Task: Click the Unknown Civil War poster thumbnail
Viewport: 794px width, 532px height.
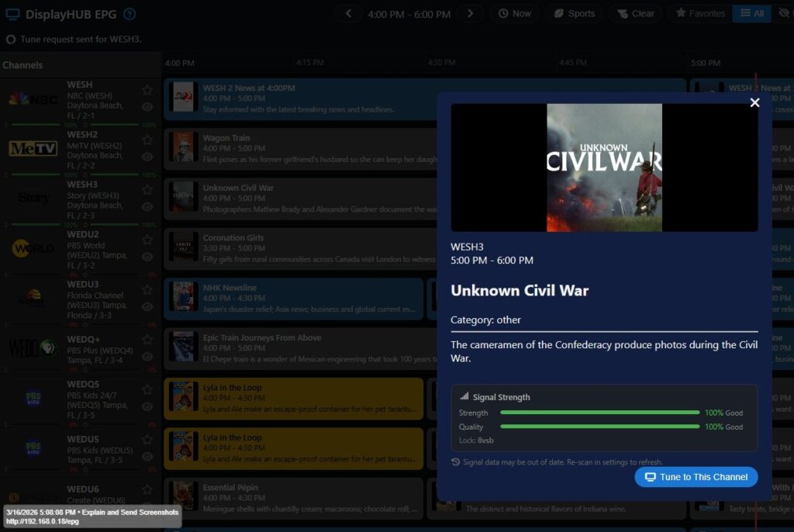Action: (x=604, y=168)
